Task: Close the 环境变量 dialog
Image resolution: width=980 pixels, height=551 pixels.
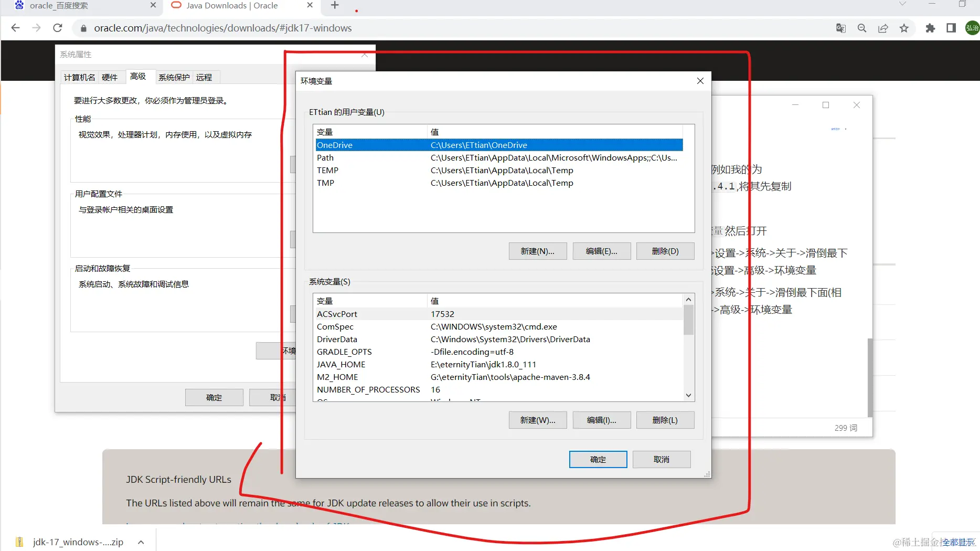Action: [x=700, y=81]
